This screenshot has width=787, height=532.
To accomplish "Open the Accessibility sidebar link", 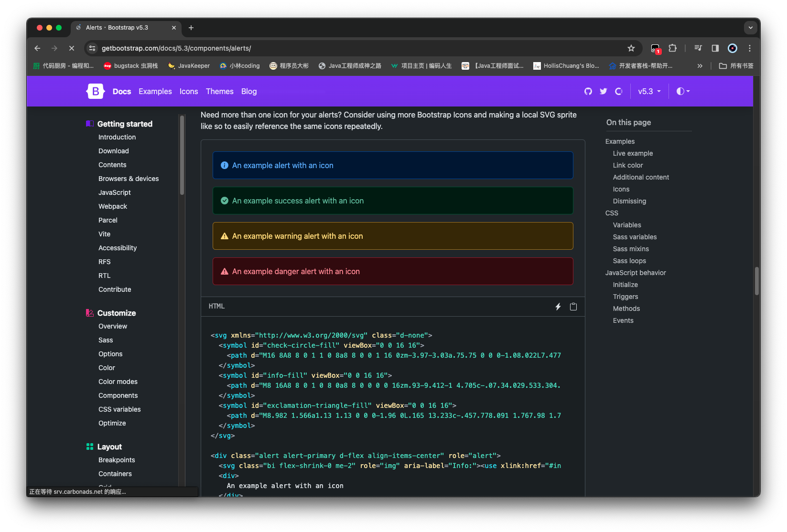I will click(x=118, y=248).
